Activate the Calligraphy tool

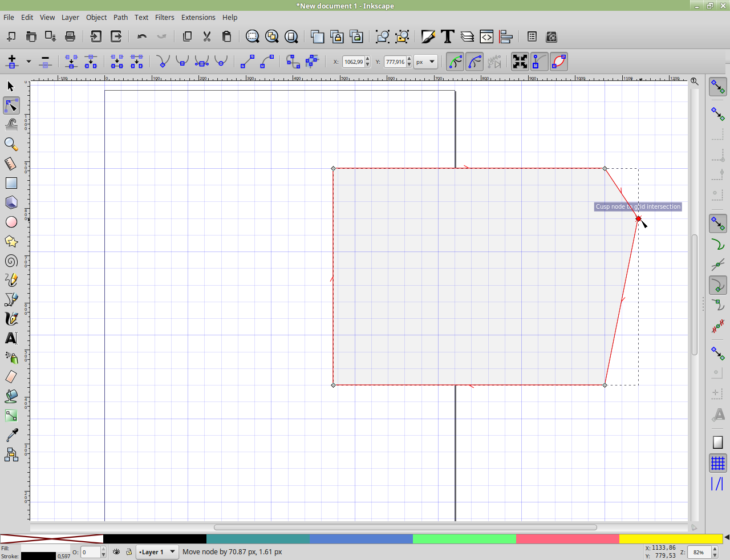point(11,319)
